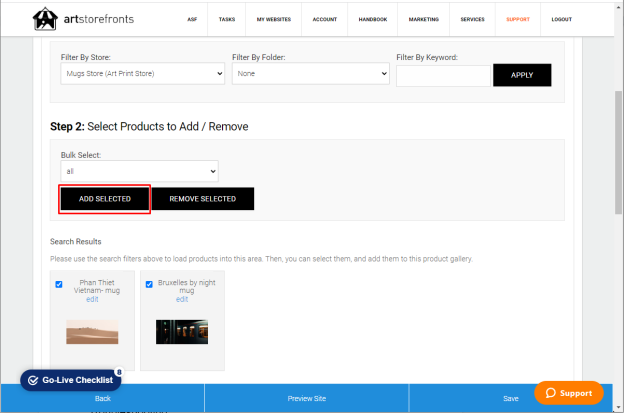This screenshot has height=413, width=624.
Task: Click edit link under Phan Thiet mug
Action: (92, 299)
